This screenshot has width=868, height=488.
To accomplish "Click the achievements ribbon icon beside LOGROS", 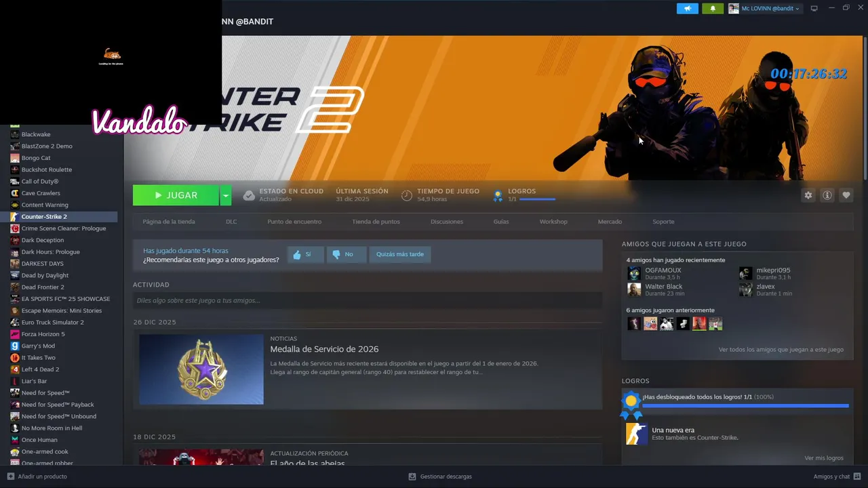I will [x=498, y=195].
